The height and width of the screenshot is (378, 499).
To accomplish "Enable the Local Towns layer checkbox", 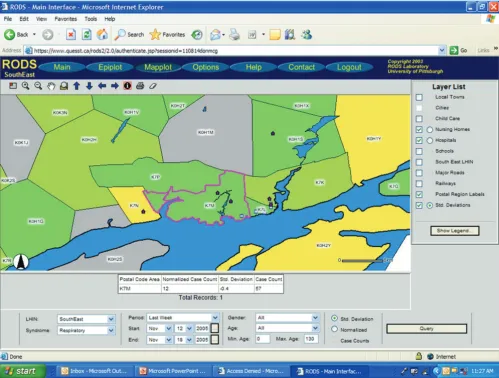I will pyautogui.click(x=419, y=97).
